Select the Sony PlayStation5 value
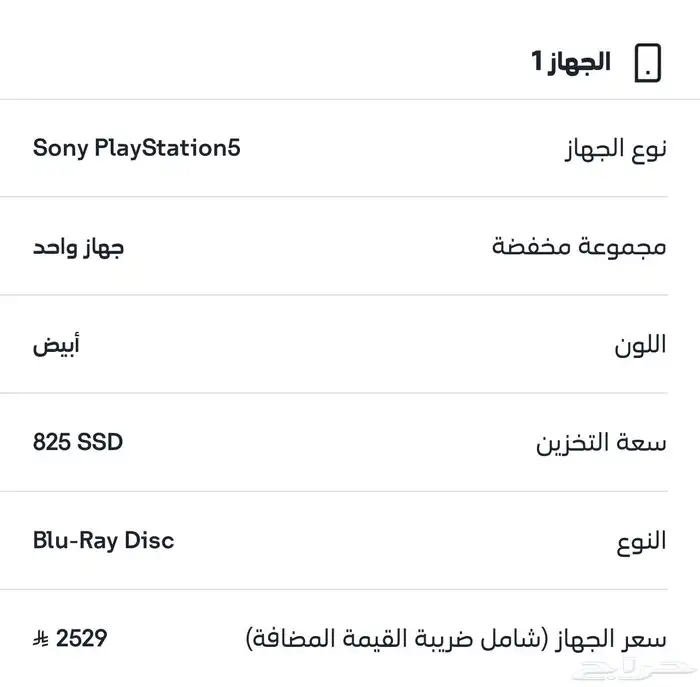Image resolution: width=700 pixels, height=687 pixels. (x=137, y=148)
